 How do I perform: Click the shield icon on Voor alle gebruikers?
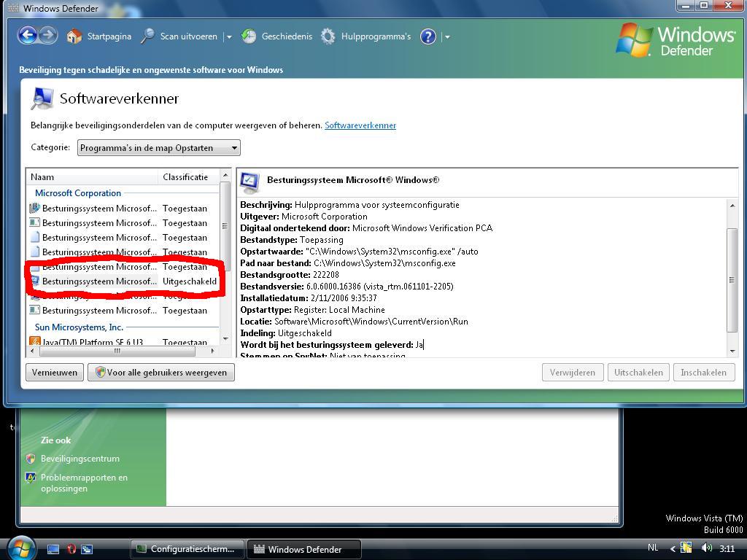(x=99, y=373)
